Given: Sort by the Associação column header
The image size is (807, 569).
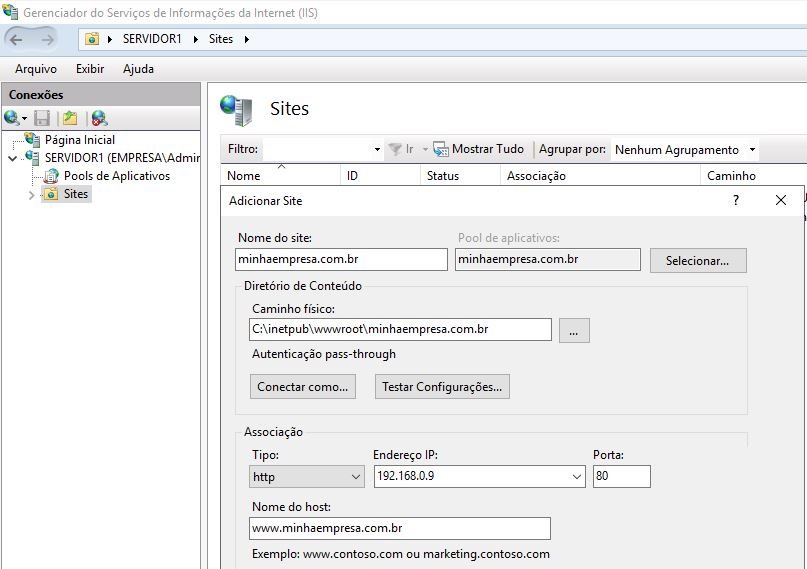Looking at the screenshot, I should (x=600, y=175).
